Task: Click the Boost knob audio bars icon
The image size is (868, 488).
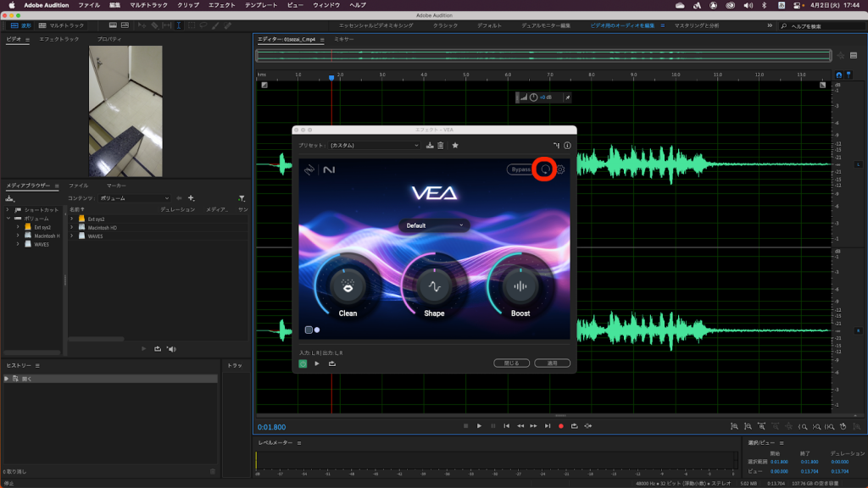Action: point(520,286)
